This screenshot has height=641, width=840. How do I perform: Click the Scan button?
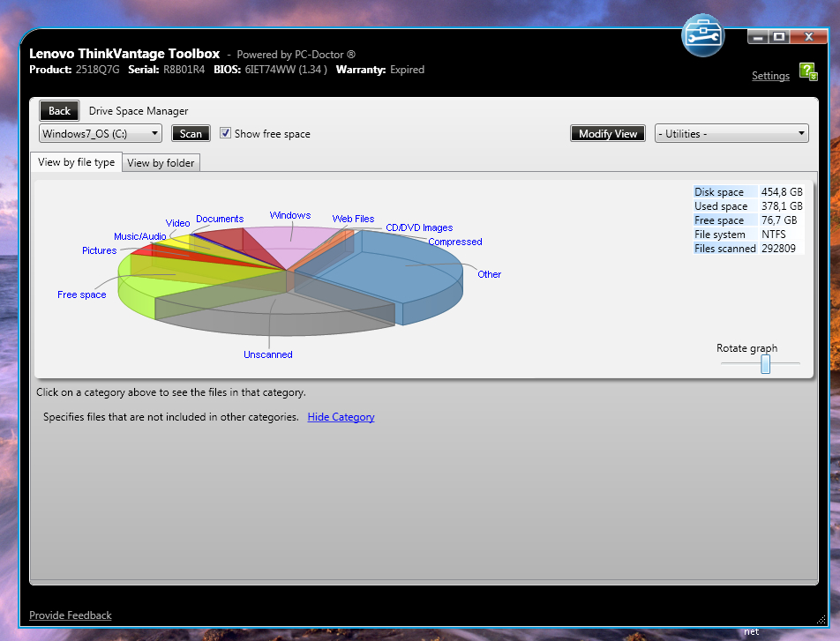(x=191, y=133)
